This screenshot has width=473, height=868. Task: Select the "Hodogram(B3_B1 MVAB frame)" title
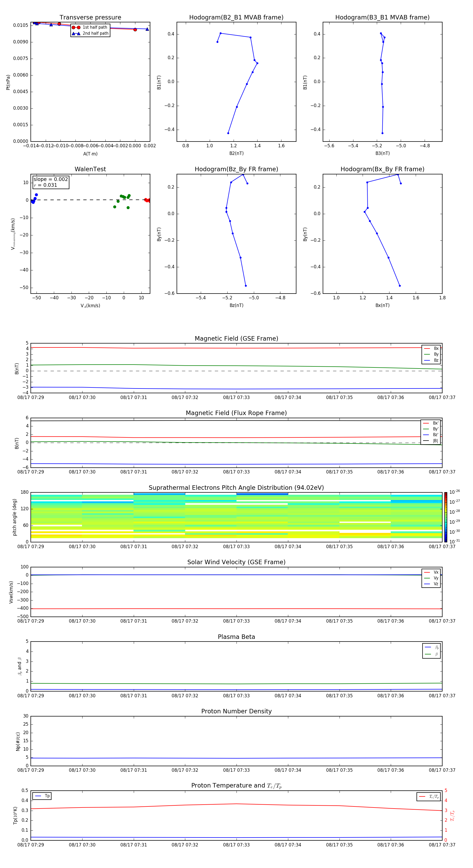(x=382, y=18)
